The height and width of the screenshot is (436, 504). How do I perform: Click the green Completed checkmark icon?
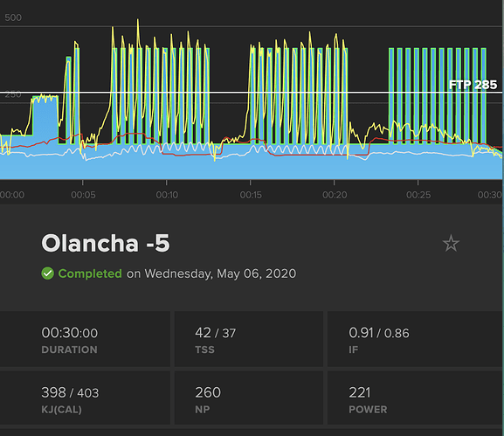coord(47,273)
